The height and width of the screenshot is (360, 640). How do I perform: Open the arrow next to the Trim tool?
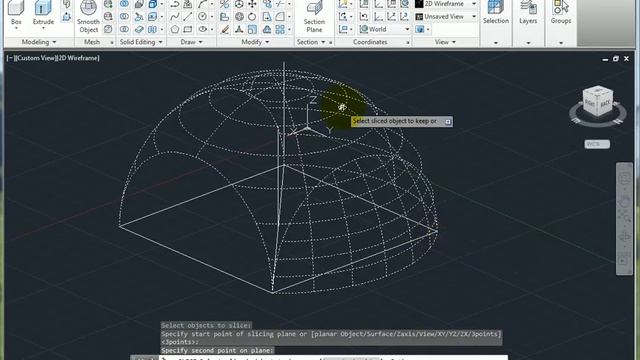tap(289, 4)
